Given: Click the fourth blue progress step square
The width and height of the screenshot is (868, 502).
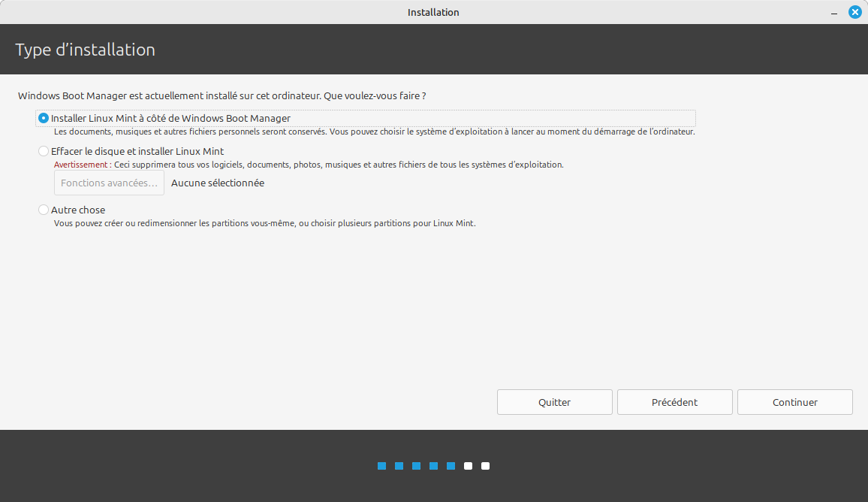Looking at the screenshot, I should pyautogui.click(x=433, y=466).
